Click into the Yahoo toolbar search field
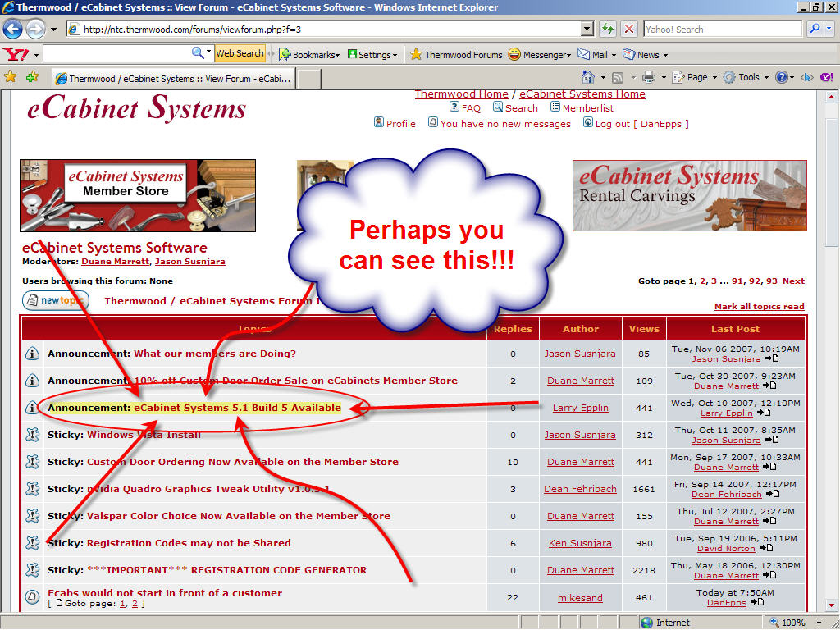 [x=116, y=53]
